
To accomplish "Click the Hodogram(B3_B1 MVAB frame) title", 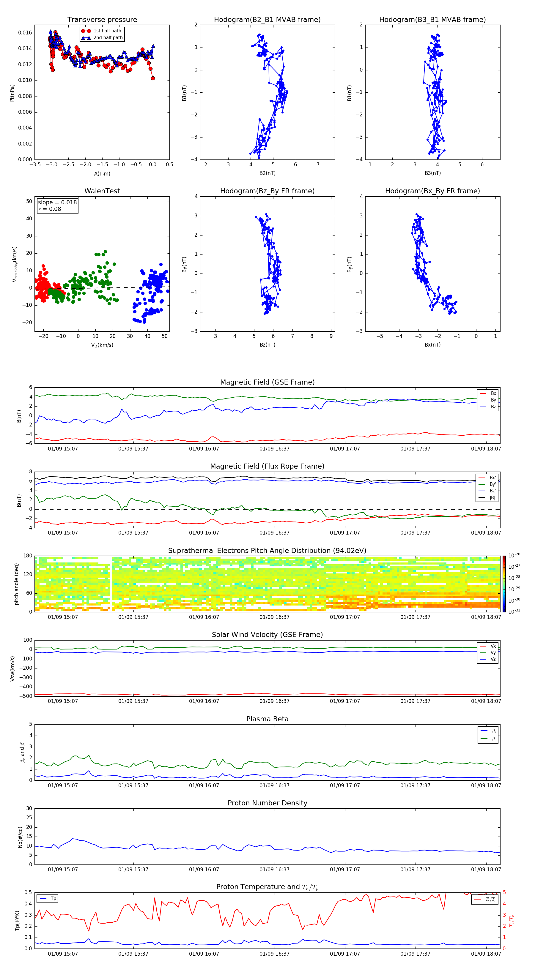I will tap(432, 19).
